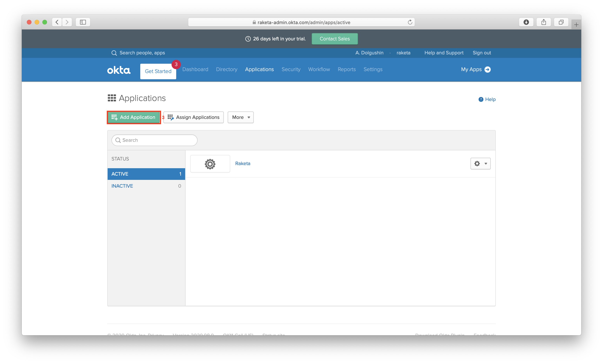Viewport: 603px width, 364px height.
Task: Click Add Application button
Action: coord(134,117)
